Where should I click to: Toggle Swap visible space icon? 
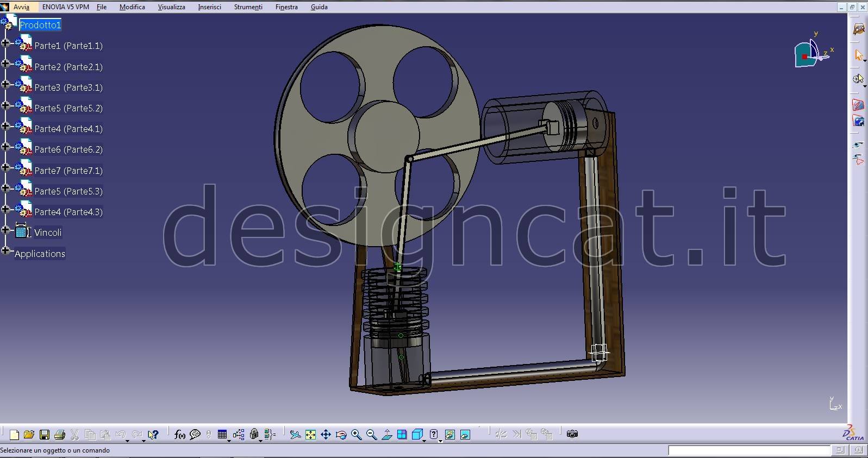coord(858,160)
